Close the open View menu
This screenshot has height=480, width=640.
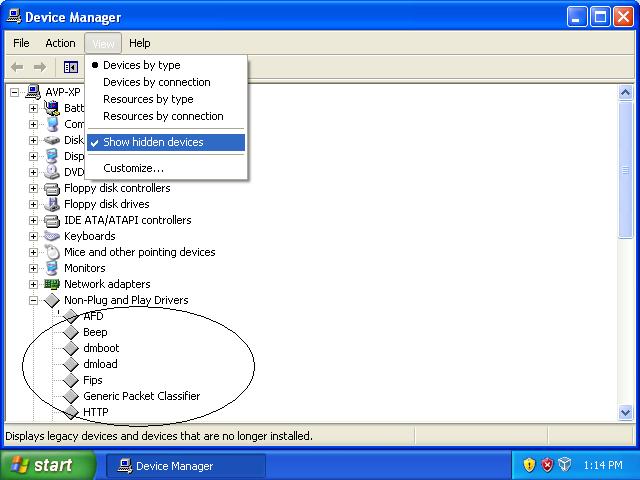(103, 43)
